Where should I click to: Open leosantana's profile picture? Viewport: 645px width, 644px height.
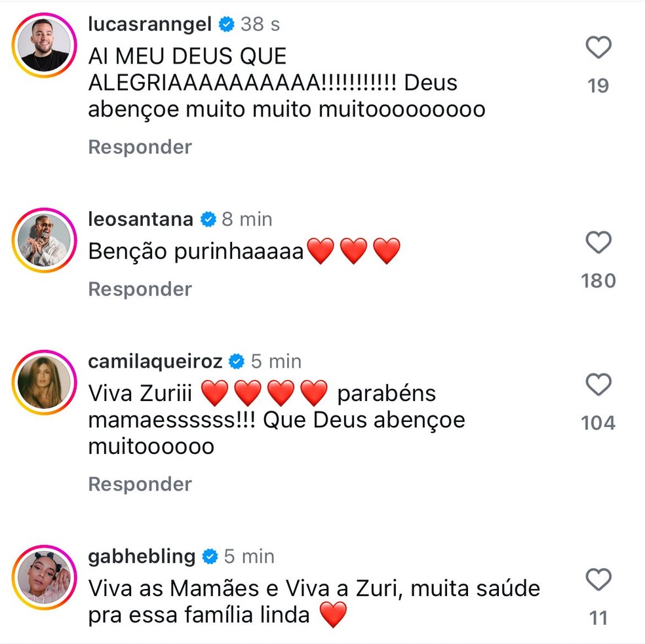click(x=43, y=240)
